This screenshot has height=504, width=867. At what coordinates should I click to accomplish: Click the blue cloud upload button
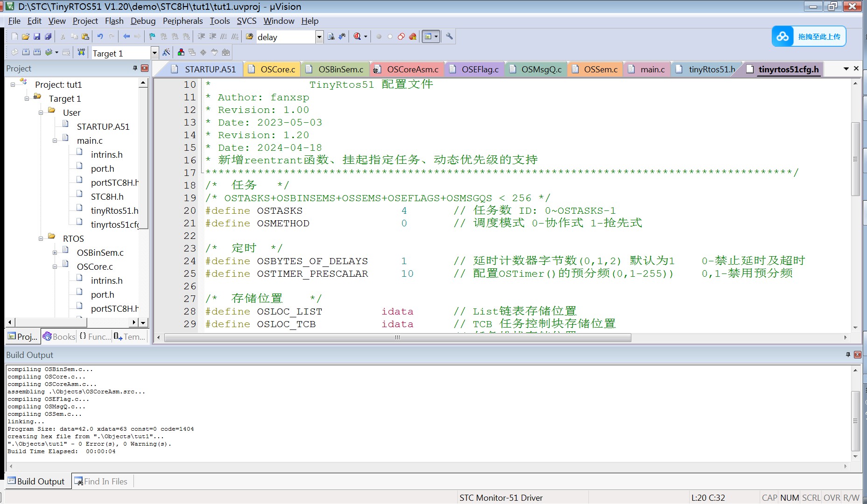click(809, 36)
